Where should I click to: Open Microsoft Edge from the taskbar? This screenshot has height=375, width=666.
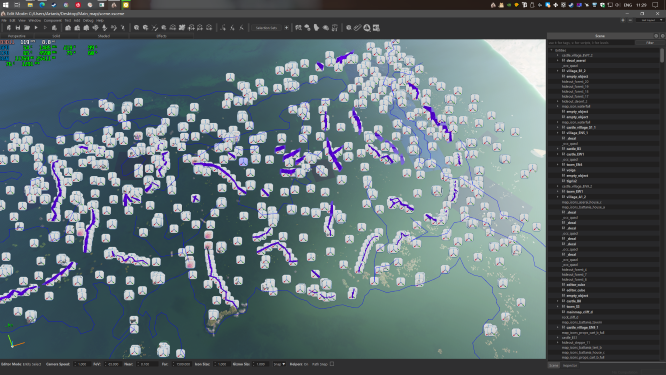(42, 5)
